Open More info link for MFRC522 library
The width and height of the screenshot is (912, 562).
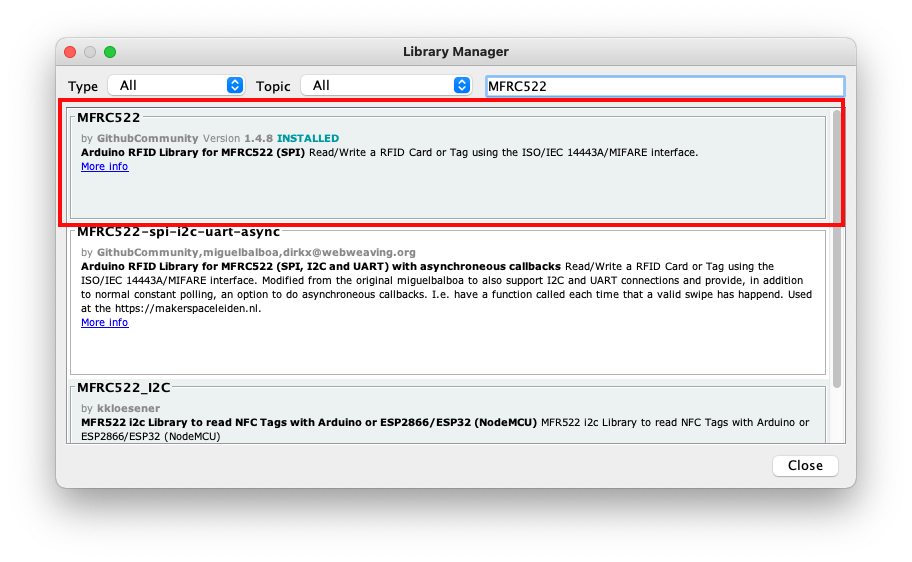(x=105, y=166)
